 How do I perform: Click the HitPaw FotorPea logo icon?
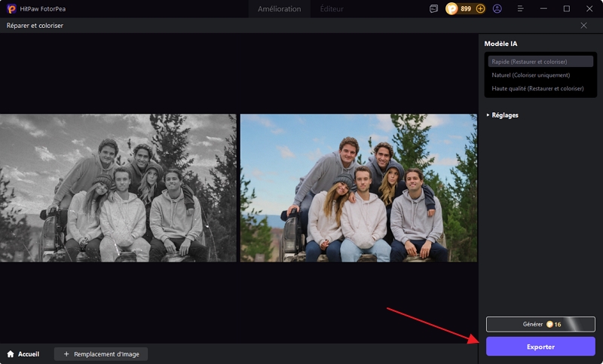[x=11, y=9]
